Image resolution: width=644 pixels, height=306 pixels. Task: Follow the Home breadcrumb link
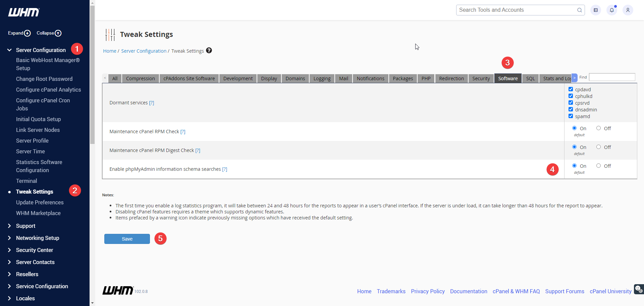tap(110, 51)
